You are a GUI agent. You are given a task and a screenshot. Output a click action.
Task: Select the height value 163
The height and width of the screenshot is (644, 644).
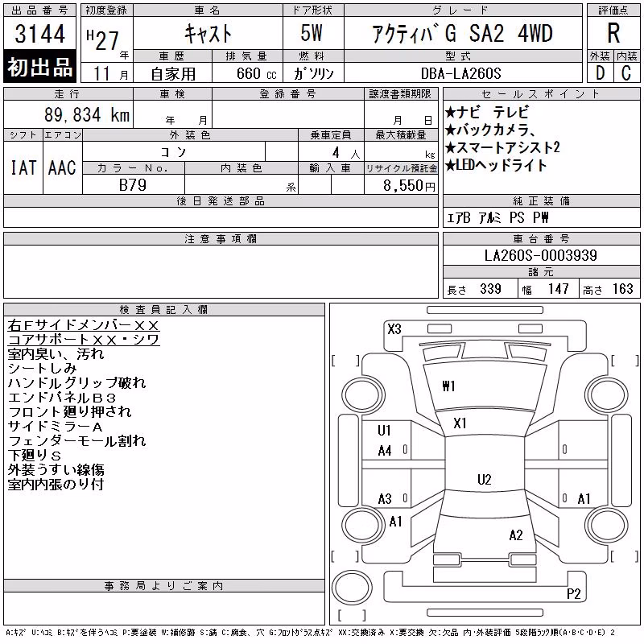click(x=622, y=289)
